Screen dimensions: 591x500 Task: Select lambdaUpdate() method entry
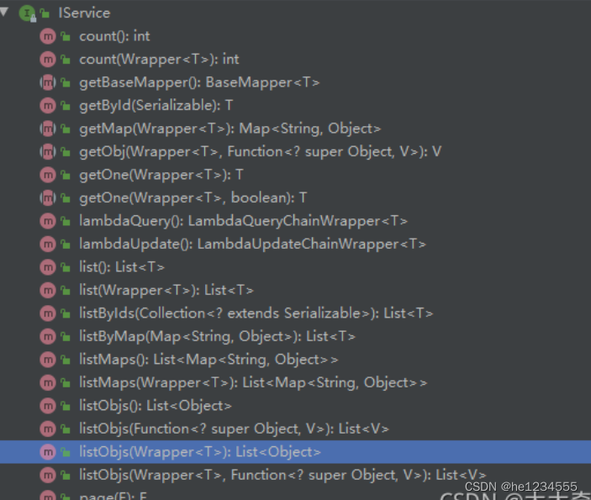click(x=253, y=244)
